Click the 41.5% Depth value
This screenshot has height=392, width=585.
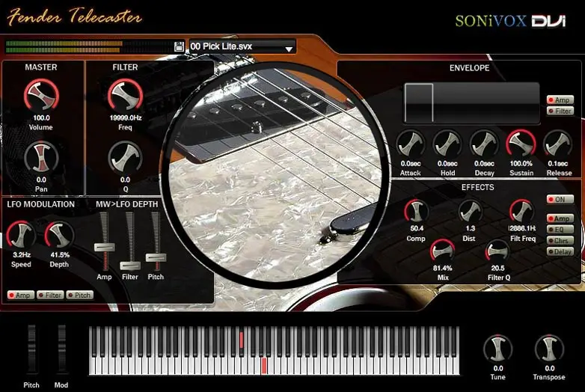[60, 255]
